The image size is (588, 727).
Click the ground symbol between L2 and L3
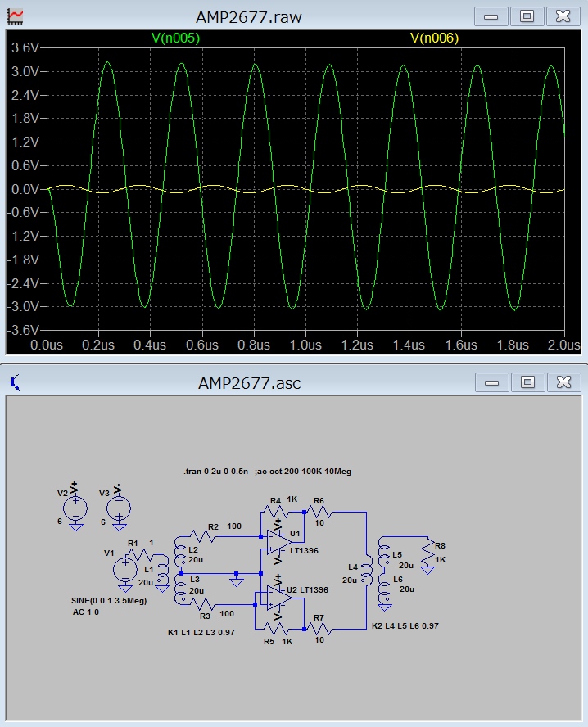(237, 581)
